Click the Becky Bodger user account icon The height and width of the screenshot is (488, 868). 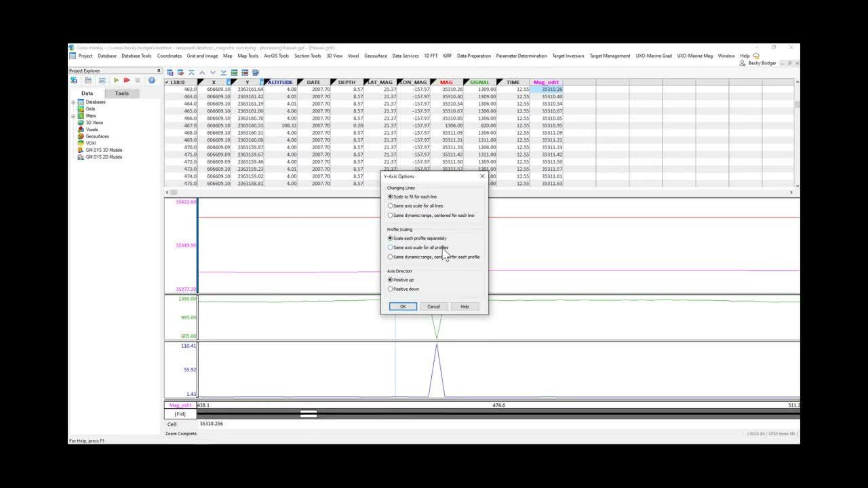[743, 63]
